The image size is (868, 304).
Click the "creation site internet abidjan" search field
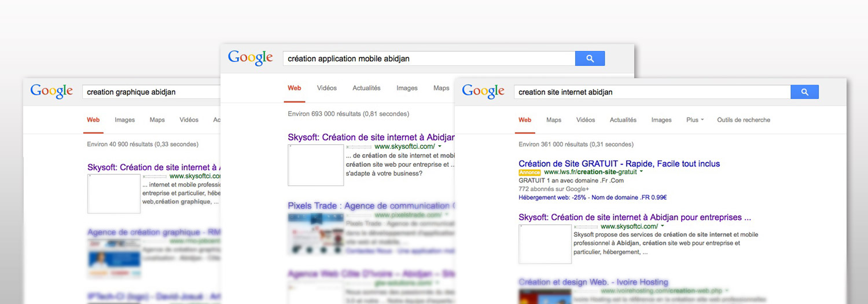click(x=652, y=91)
